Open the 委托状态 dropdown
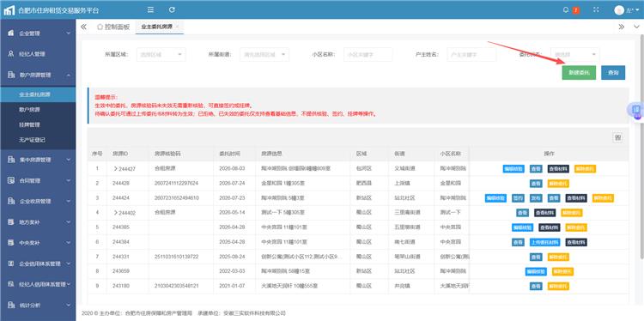Image resolution: width=644 pixels, height=321 pixels. click(x=574, y=54)
